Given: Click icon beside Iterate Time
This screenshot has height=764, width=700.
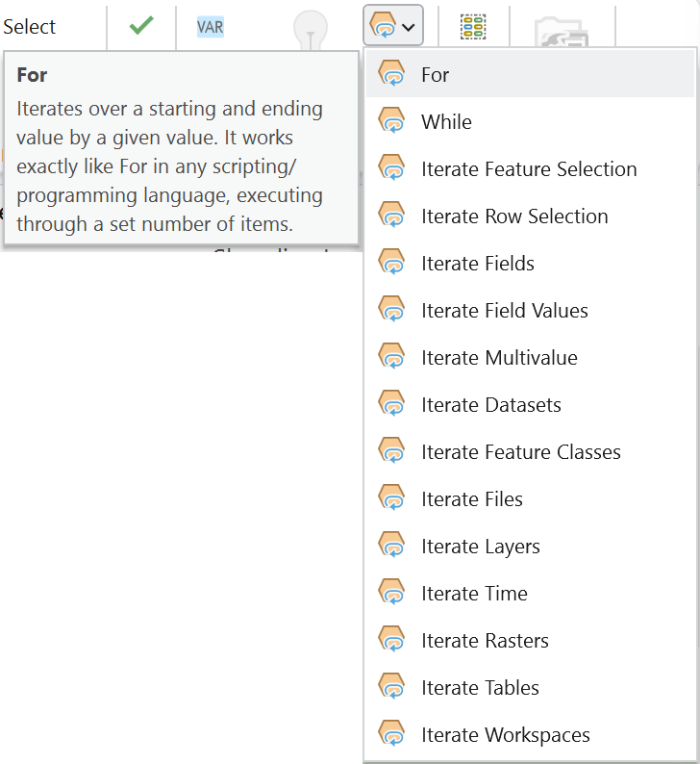Looking at the screenshot, I should [x=392, y=592].
